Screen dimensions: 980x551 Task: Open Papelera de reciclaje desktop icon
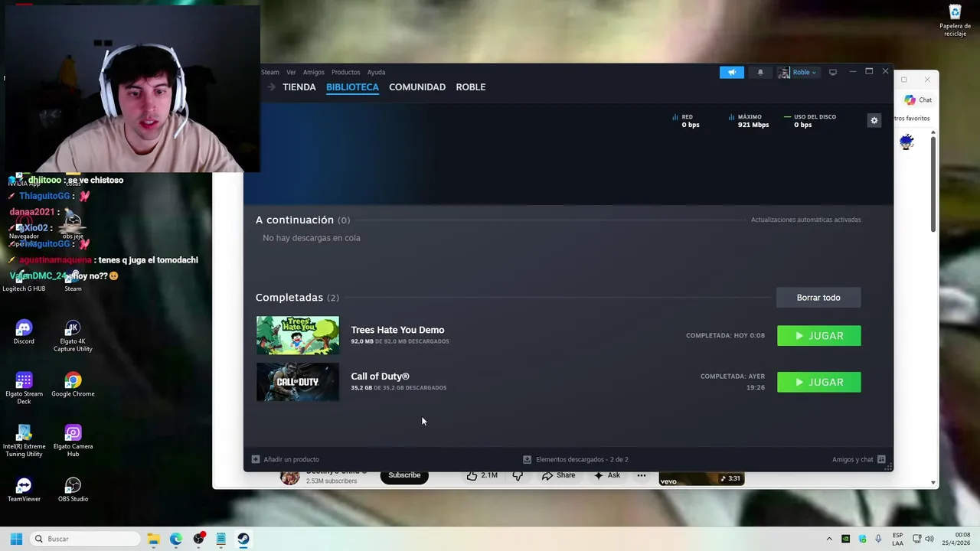pos(955,21)
